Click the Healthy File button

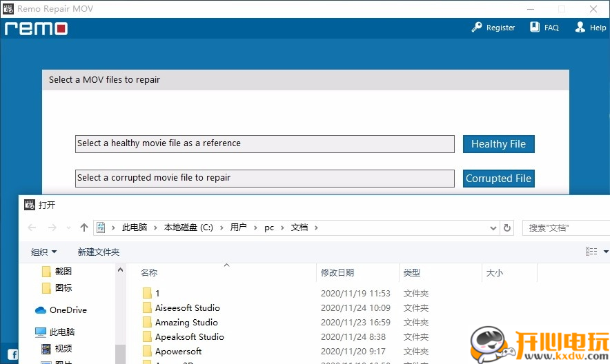click(x=498, y=144)
